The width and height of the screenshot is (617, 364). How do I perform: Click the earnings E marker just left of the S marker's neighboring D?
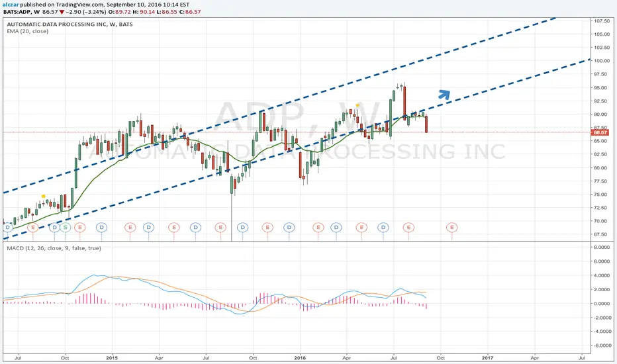(32, 227)
